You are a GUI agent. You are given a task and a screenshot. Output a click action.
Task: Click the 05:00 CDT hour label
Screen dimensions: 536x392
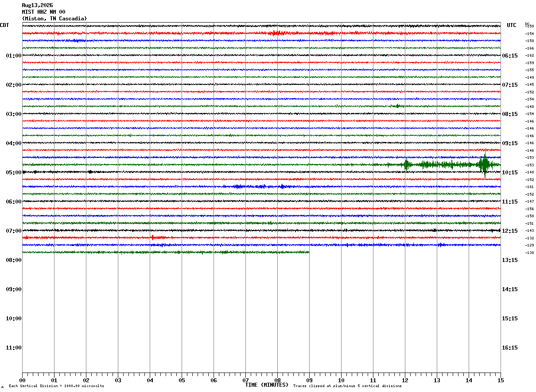tap(14, 172)
